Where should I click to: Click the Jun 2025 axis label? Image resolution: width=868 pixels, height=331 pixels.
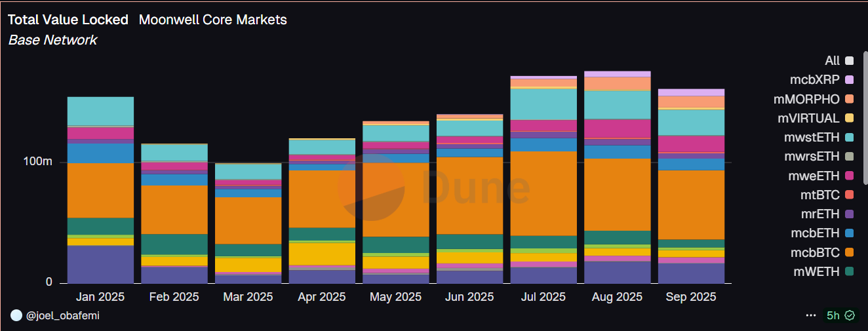pos(469,297)
